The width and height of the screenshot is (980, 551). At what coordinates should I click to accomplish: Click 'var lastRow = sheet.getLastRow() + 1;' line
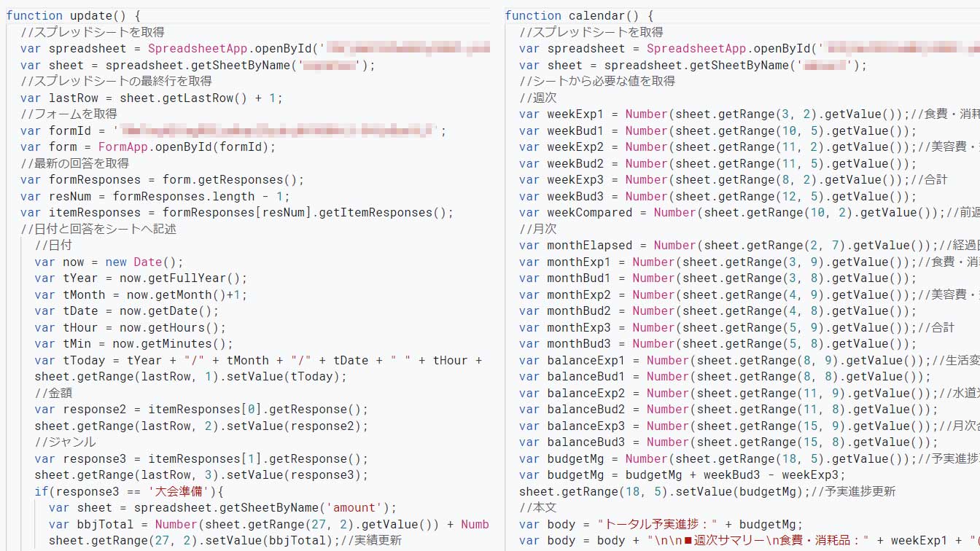point(151,98)
